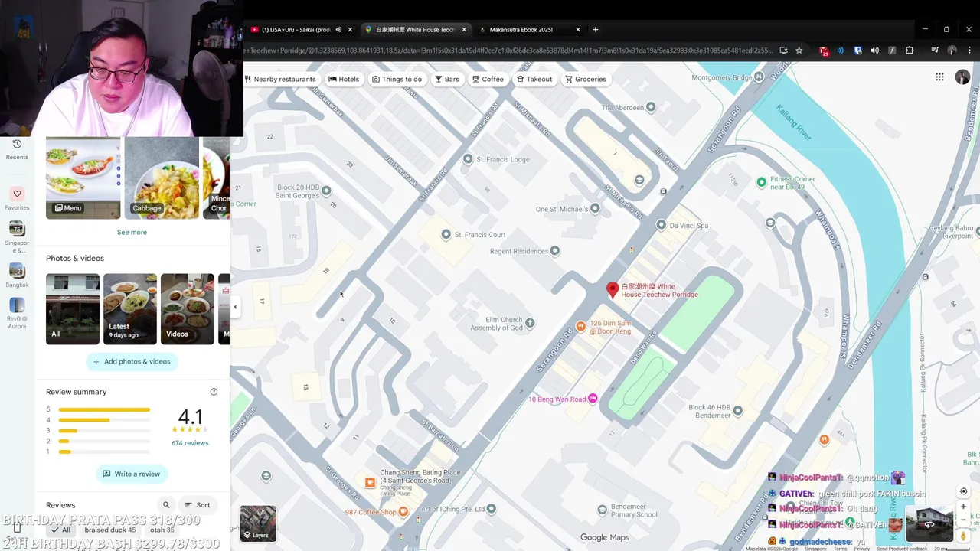Open a new browser tab
Viewport: 980px width, 551px height.
596,30
